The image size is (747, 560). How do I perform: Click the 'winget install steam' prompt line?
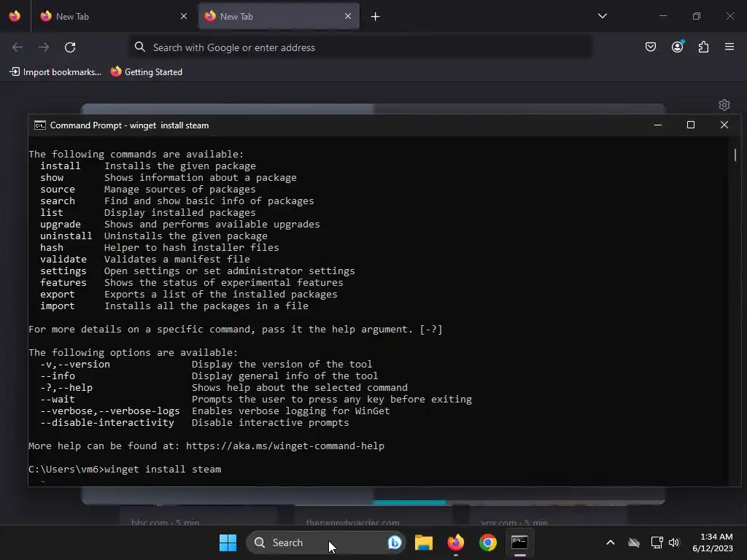(x=125, y=469)
